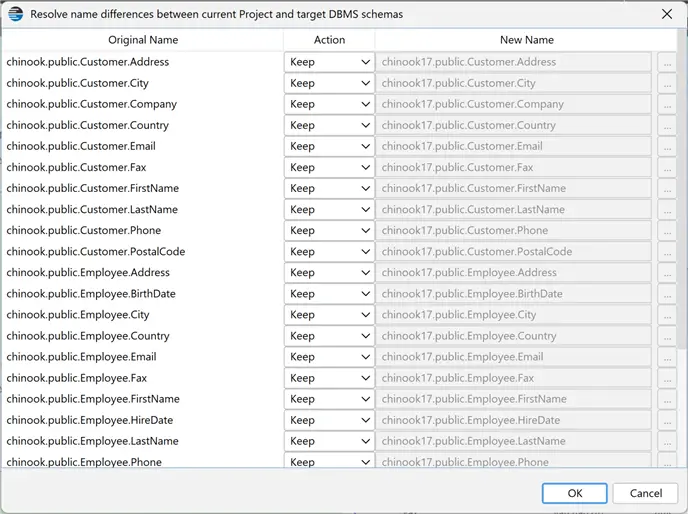Open Action dropdown for Employee.Email row
The image size is (688, 514).
pyautogui.click(x=329, y=357)
